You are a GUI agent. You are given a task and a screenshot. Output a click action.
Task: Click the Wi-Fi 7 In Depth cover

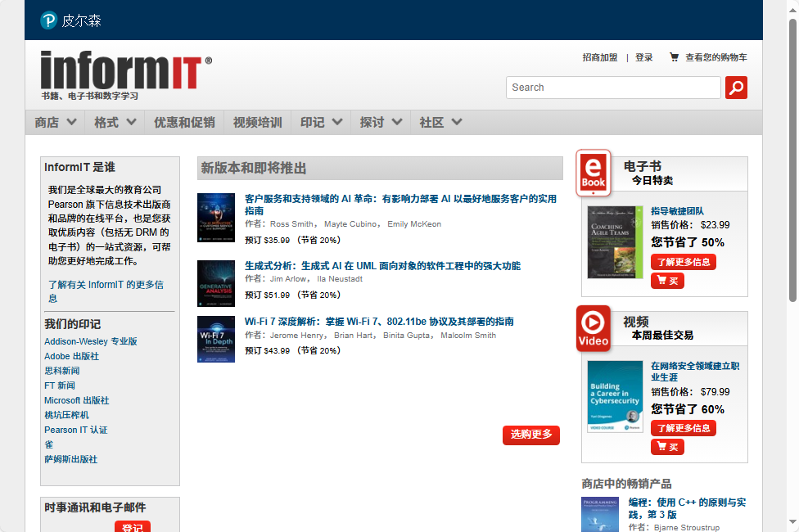(x=216, y=340)
